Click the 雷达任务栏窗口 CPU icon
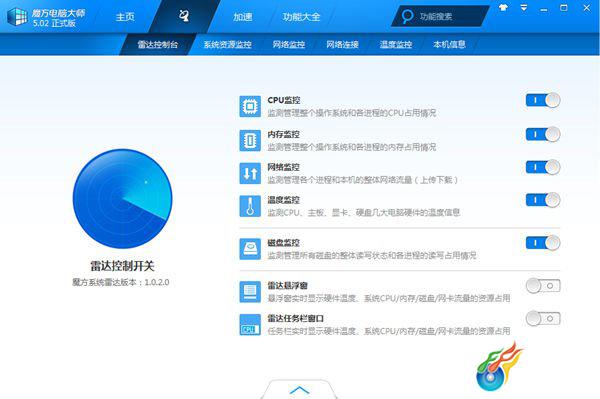Image resolution: width=600 pixels, height=399 pixels. (250, 325)
